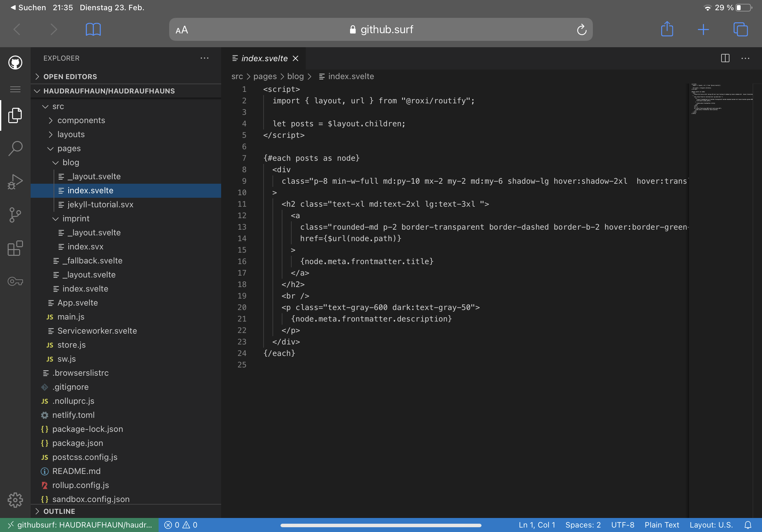Open the Run and Debug view
The image size is (762, 532).
pos(15,181)
